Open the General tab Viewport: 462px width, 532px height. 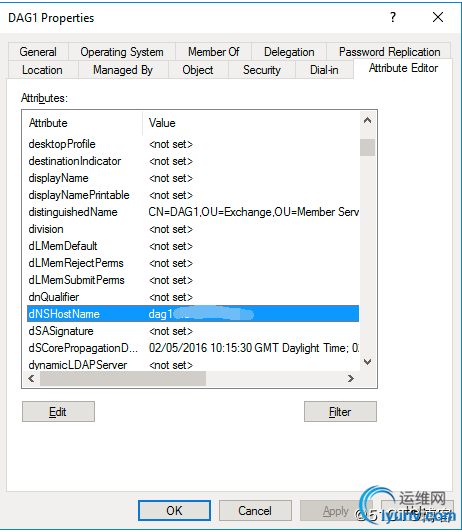tap(38, 52)
